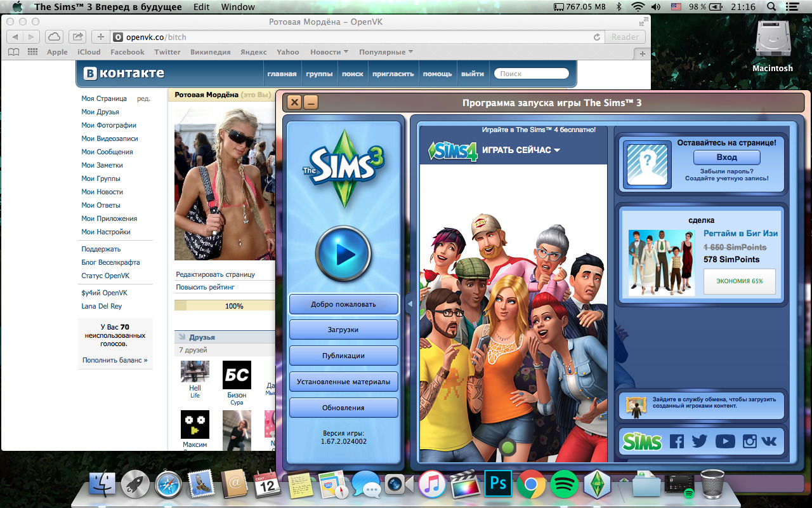Open the Добро пожаловать launcher tab
The width and height of the screenshot is (812, 508).
coord(343,304)
